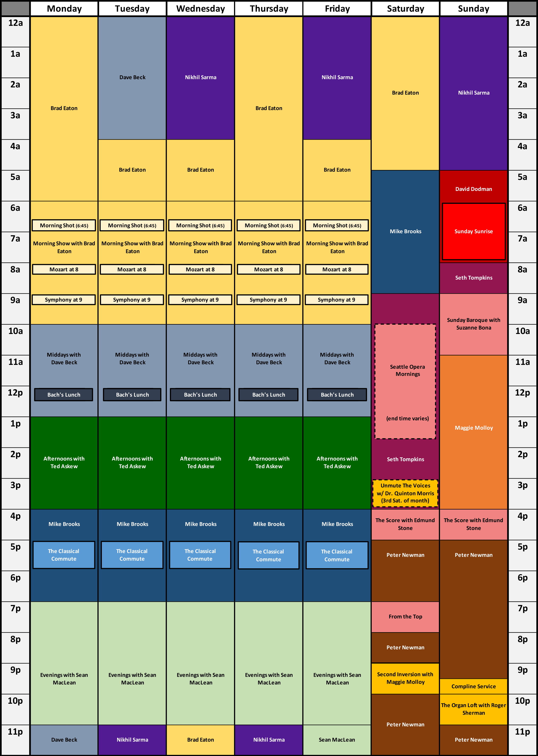The height and width of the screenshot is (756, 538).
Task: Click Friday's Mike Brooks 4p label
Action: [x=337, y=524]
